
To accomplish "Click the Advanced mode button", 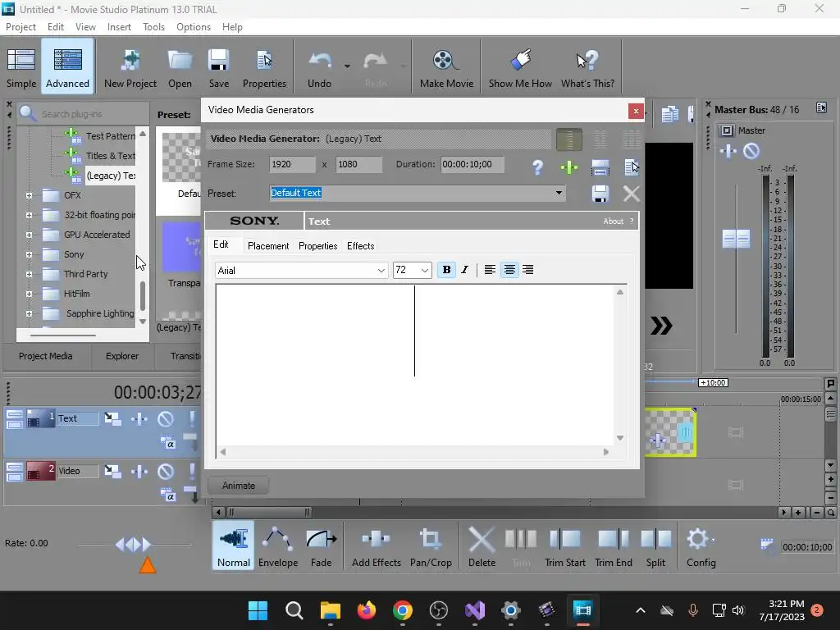I will tap(67, 67).
